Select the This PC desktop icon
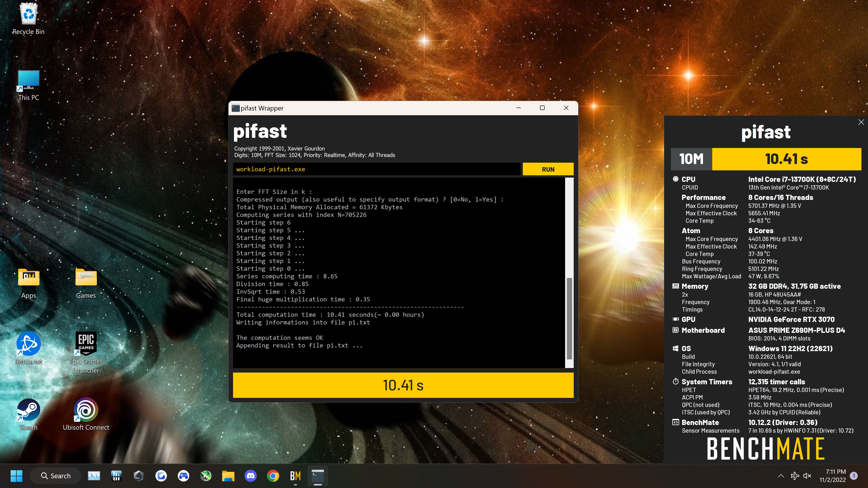Image resolution: width=868 pixels, height=488 pixels. coord(29,85)
